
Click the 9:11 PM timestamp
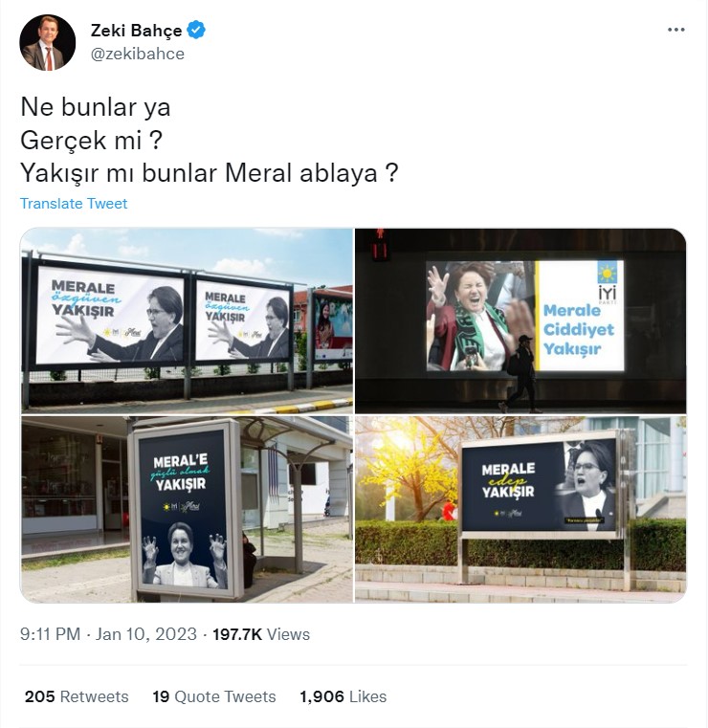pyautogui.click(x=50, y=634)
